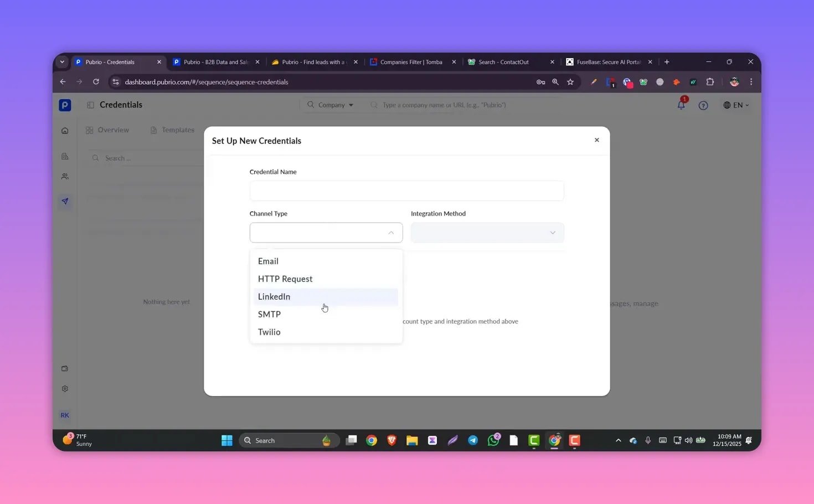Open the Home icon in the sidebar
Image resolution: width=814 pixels, height=504 pixels.
click(x=65, y=130)
